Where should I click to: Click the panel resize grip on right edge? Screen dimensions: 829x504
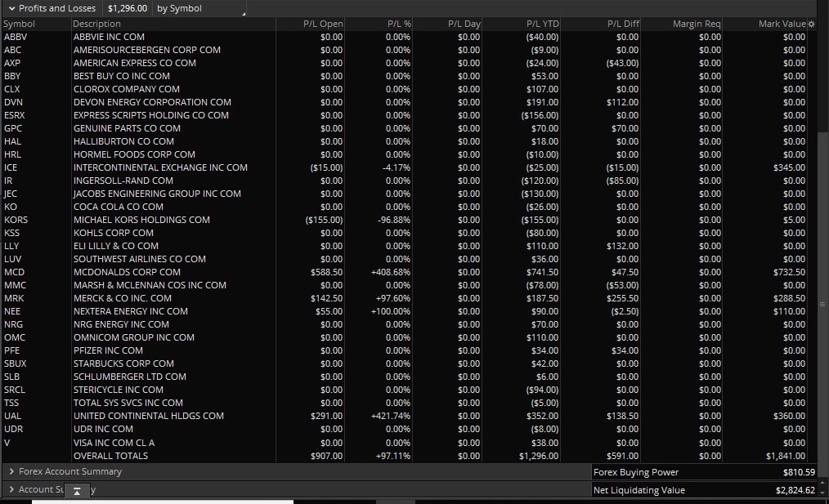click(x=822, y=305)
